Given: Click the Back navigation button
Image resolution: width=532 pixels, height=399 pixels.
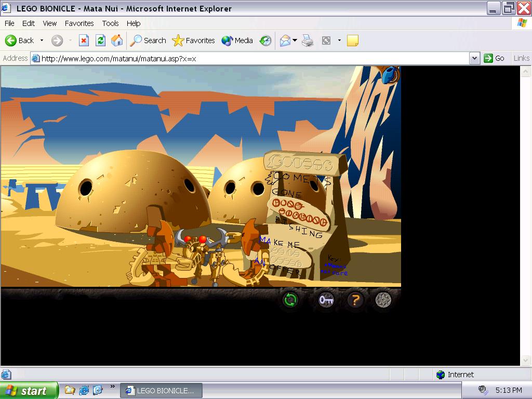Looking at the screenshot, I should click(19, 41).
